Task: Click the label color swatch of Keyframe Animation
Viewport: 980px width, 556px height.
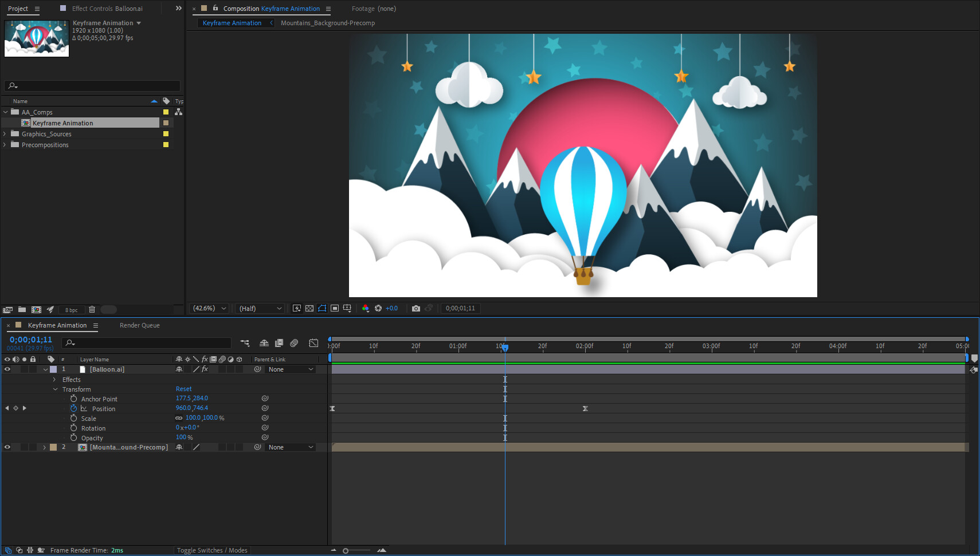Action: pos(166,123)
